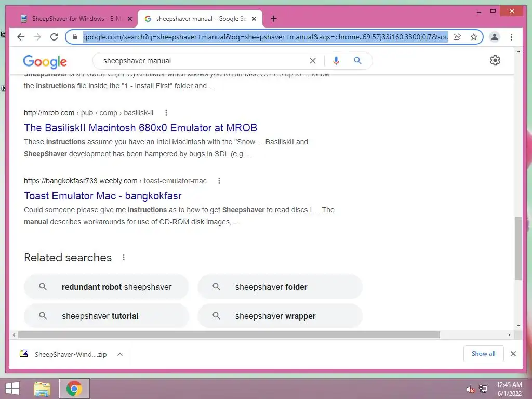Click the page scroll down arrow

coord(518,326)
